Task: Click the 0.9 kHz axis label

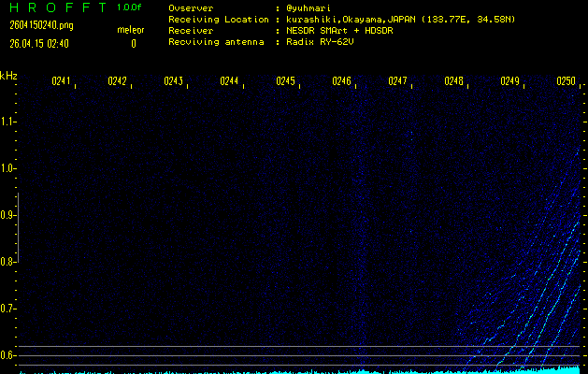Action: point(7,215)
